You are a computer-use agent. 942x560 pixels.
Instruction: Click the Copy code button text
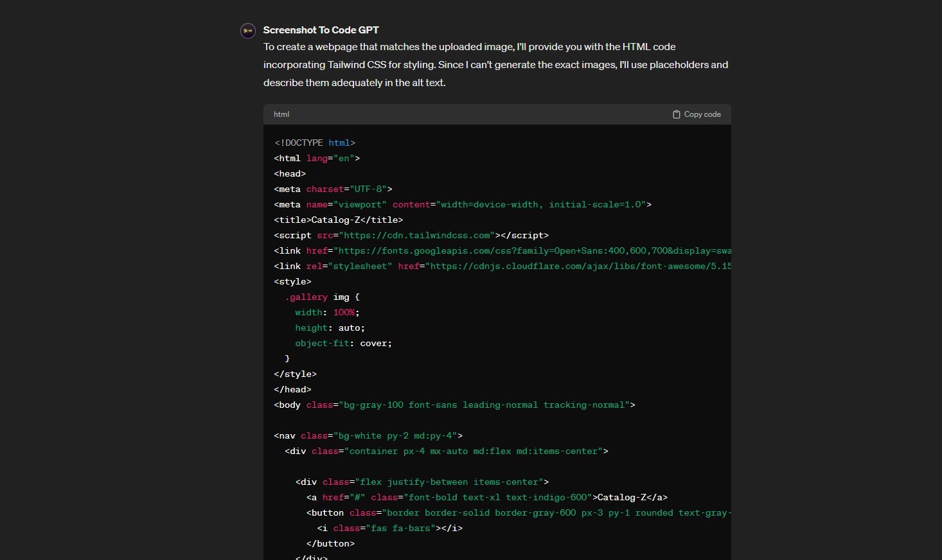click(702, 114)
